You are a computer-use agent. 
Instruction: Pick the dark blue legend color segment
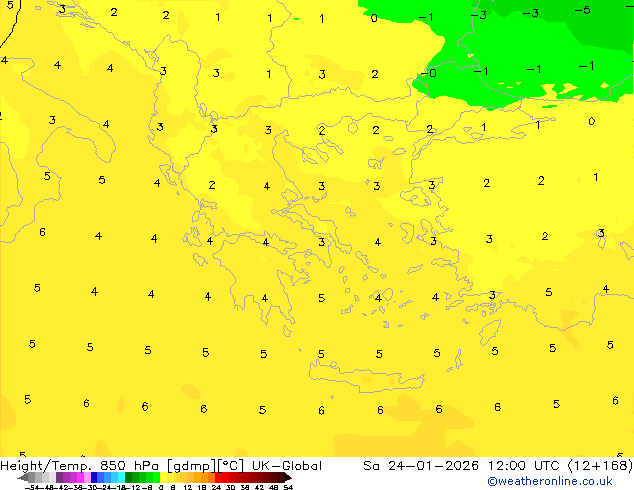coord(94,477)
